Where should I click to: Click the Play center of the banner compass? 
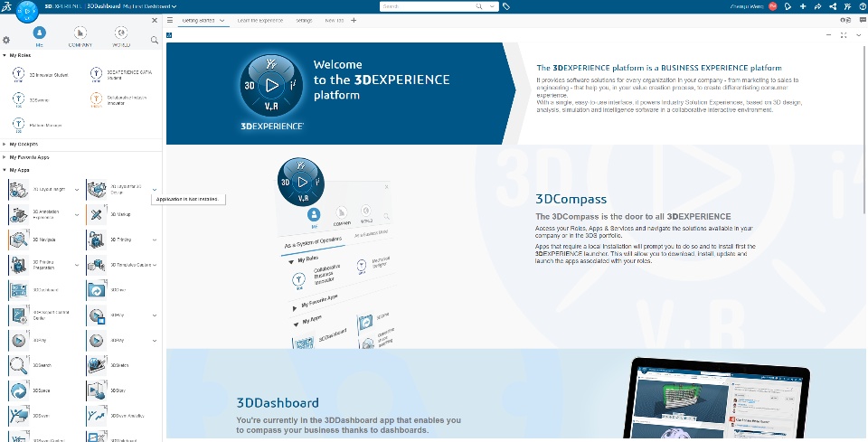click(x=271, y=85)
